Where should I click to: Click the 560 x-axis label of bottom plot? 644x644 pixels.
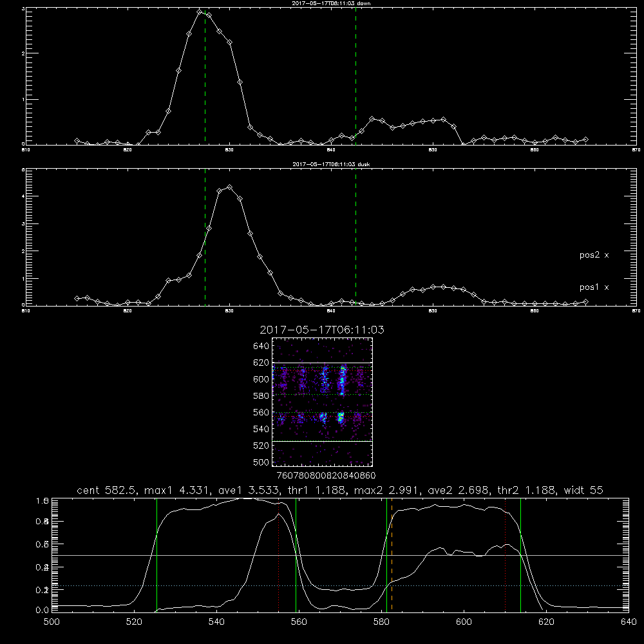299,622
